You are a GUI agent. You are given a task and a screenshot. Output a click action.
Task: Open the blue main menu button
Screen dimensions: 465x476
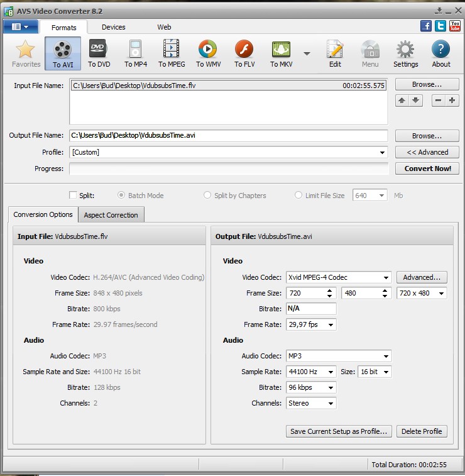coord(20,26)
